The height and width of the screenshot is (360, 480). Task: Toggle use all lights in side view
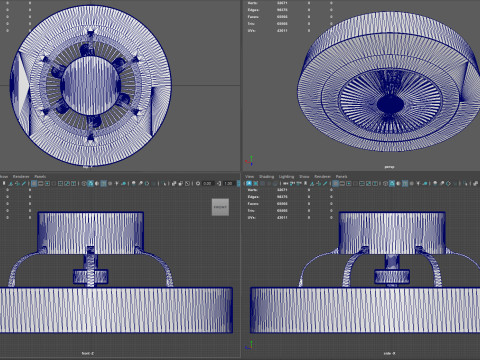418,184
